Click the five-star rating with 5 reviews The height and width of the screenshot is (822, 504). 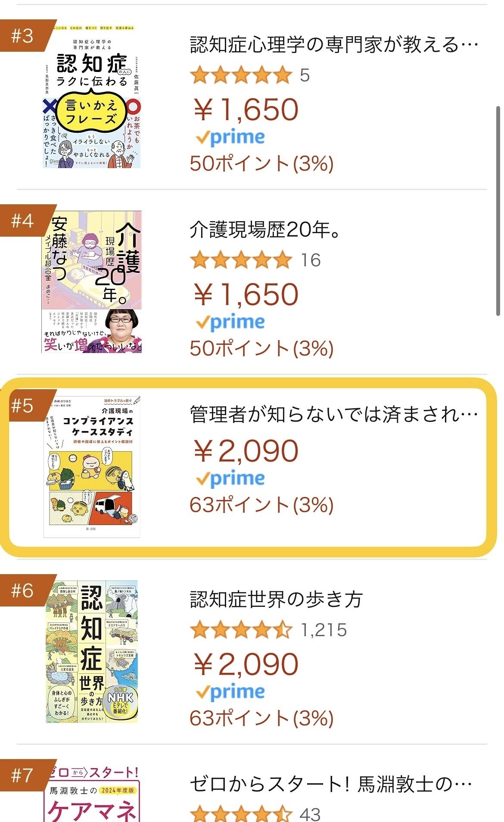(241, 75)
